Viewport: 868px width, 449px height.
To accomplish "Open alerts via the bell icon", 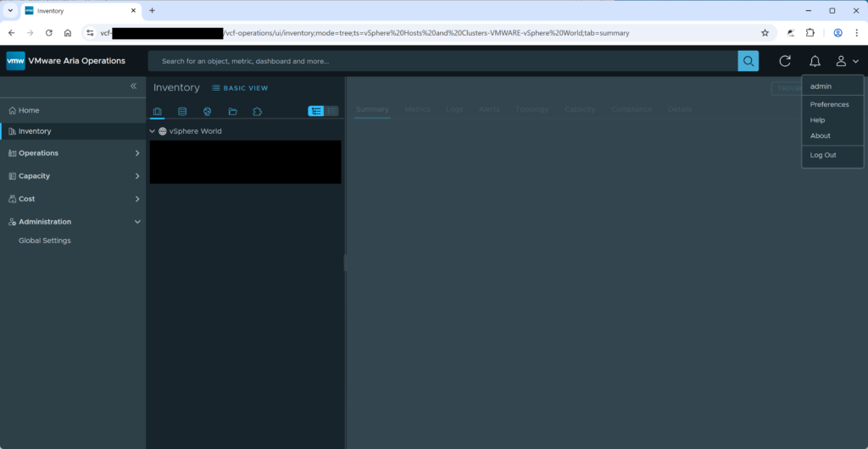I will point(815,61).
